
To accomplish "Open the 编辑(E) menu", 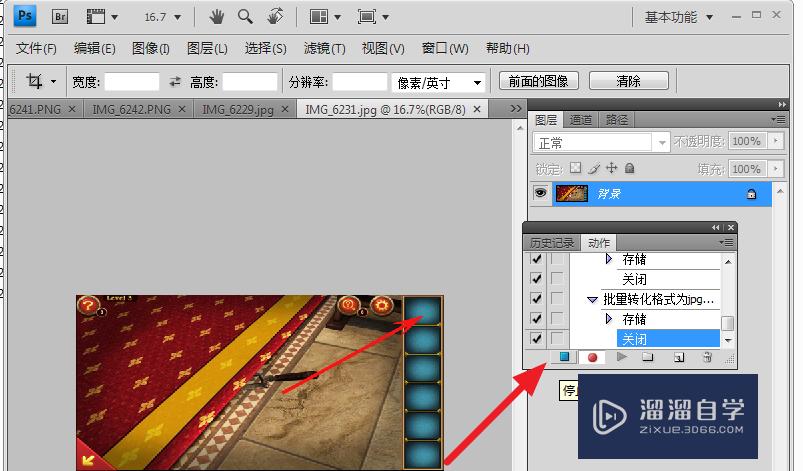I will pyautogui.click(x=94, y=49).
